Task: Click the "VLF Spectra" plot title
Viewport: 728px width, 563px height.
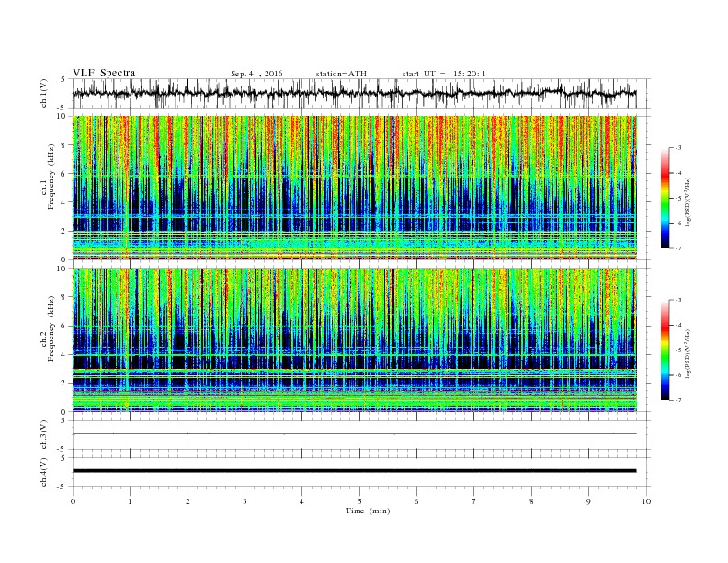Action: (104, 73)
